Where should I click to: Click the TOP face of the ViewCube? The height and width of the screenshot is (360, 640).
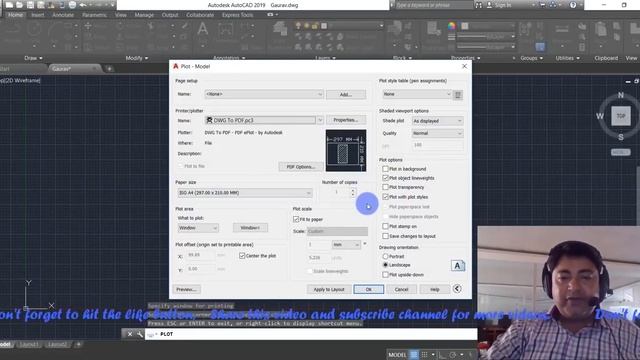tap(621, 116)
